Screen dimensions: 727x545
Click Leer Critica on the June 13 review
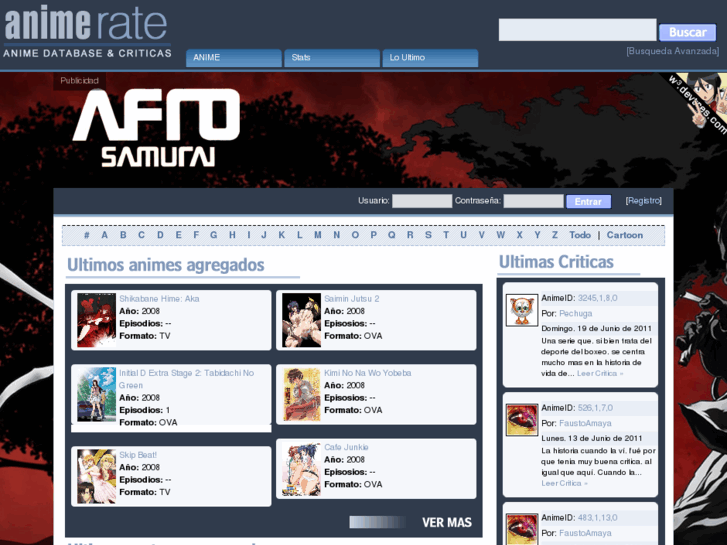(x=564, y=483)
